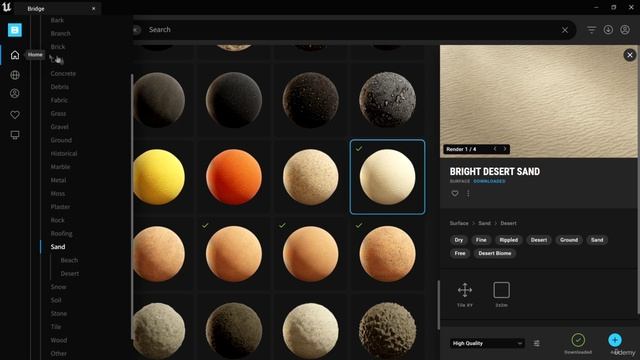This screenshot has height=360, width=640.
Task: Select the Roofing category
Action: click(x=61, y=233)
